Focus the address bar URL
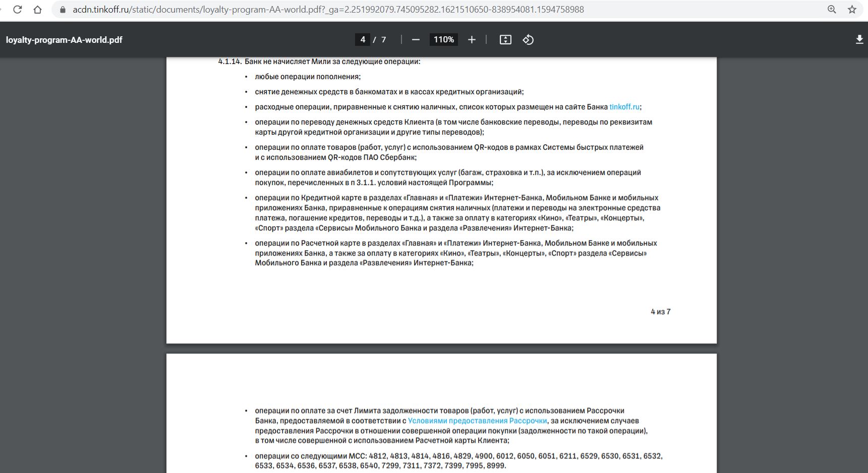 click(328, 10)
